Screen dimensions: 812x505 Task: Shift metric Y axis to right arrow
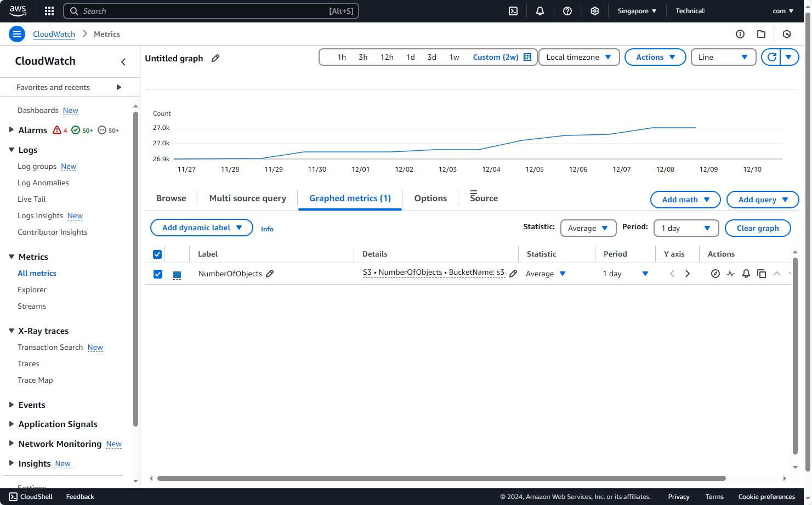(x=688, y=274)
